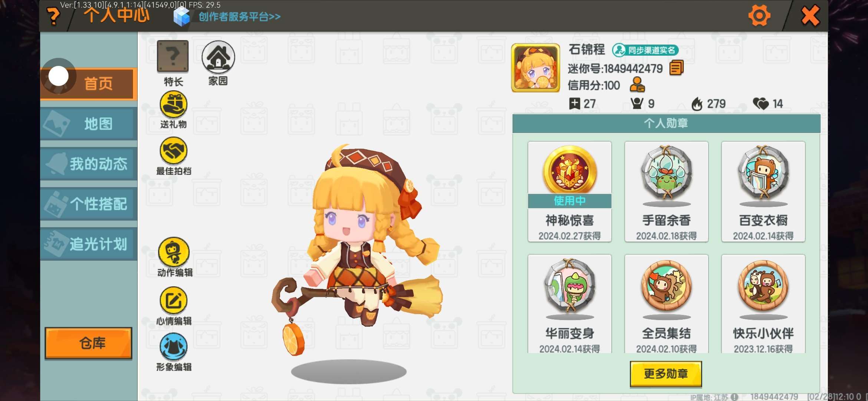Screen dimensions: 868x401
Task: Click the credit score person icon
Action: tap(637, 85)
